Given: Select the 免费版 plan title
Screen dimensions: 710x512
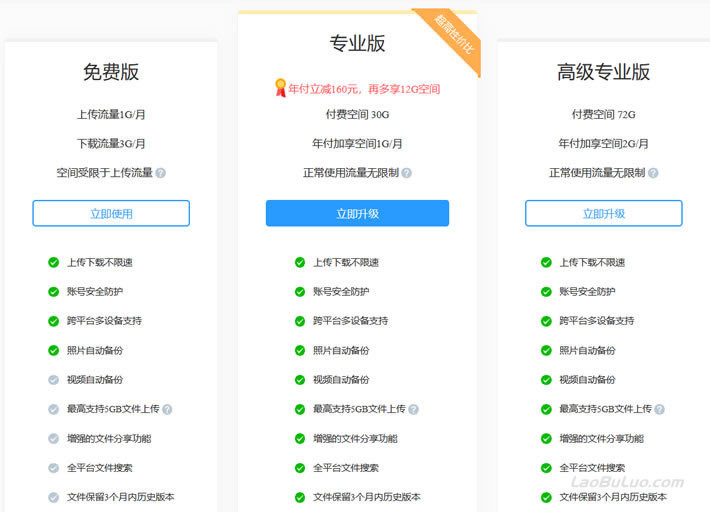Looking at the screenshot, I should (111, 72).
